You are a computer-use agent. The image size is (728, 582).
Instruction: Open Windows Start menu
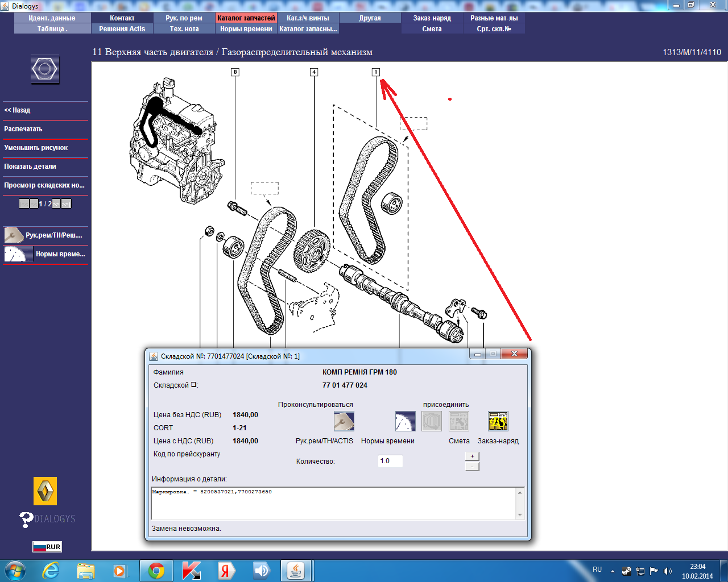[15, 571]
